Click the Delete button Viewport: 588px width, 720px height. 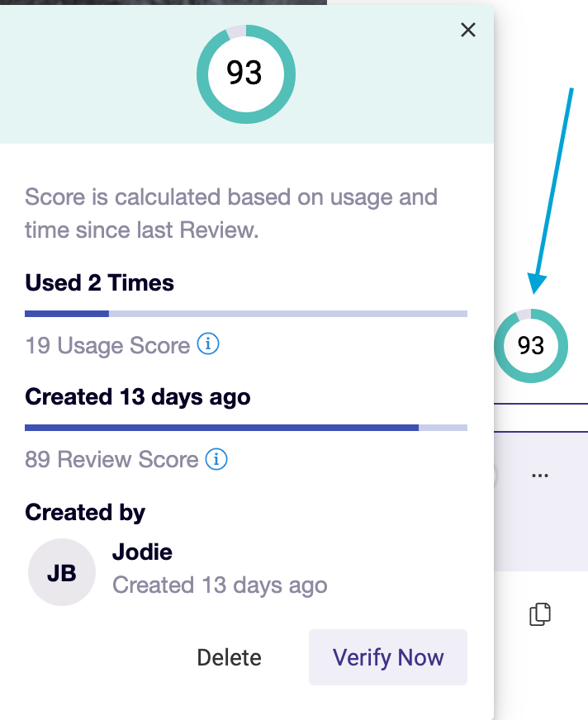pos(230,657)
